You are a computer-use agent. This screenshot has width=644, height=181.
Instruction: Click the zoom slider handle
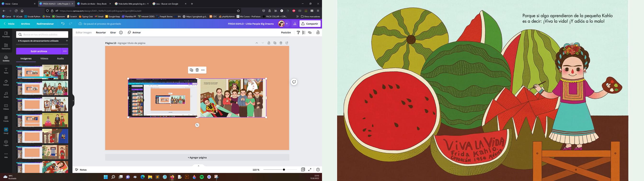[284, 170]
